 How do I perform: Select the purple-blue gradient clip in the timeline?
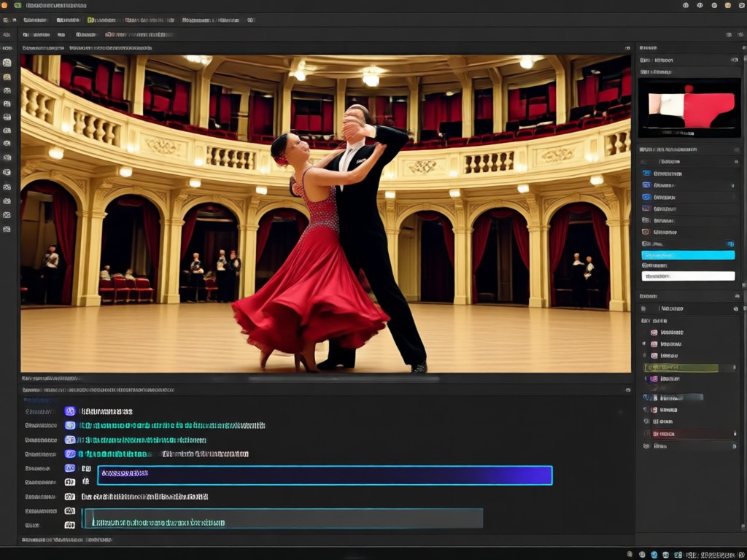(325, 475)
